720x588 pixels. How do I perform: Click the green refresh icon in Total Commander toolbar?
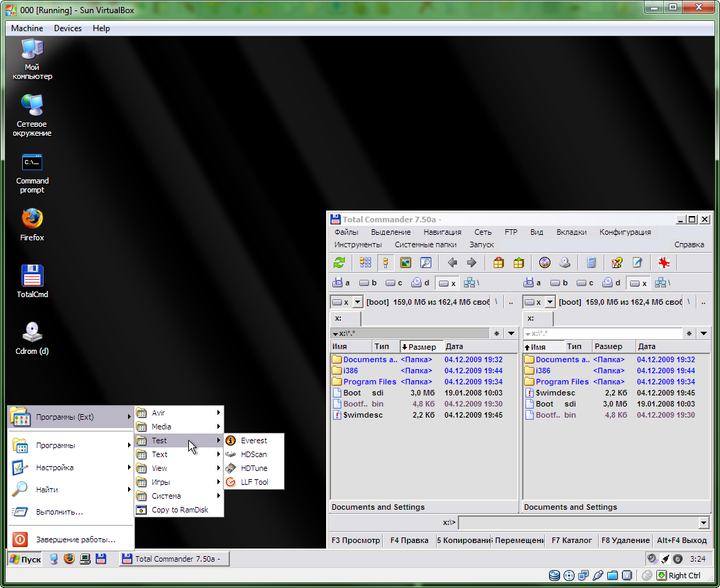(x=339, y=263)
